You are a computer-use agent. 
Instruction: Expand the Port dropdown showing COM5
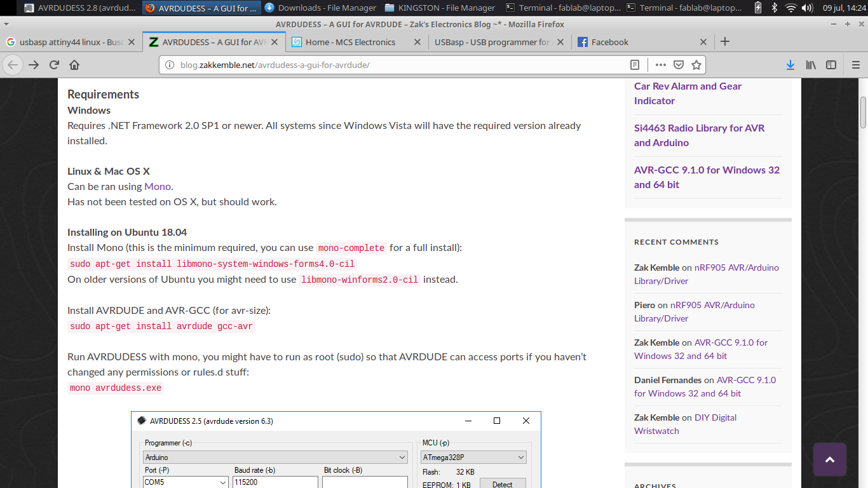186,482
